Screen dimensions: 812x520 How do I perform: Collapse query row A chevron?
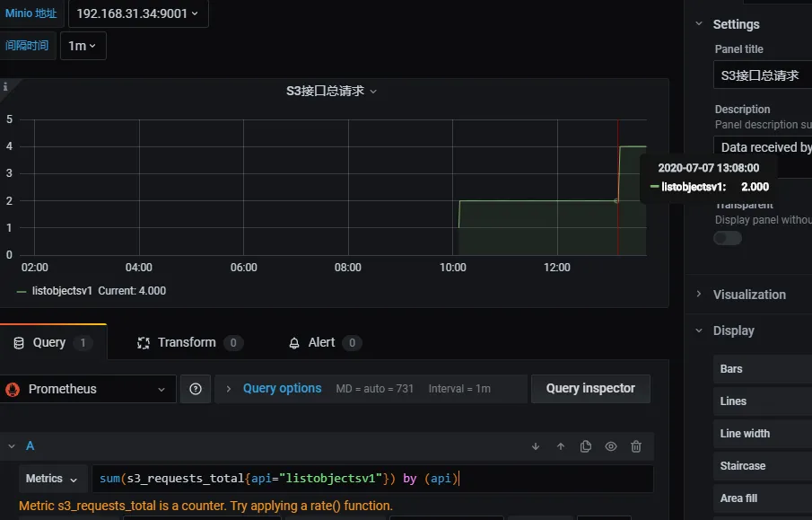[x=12, y=446]
